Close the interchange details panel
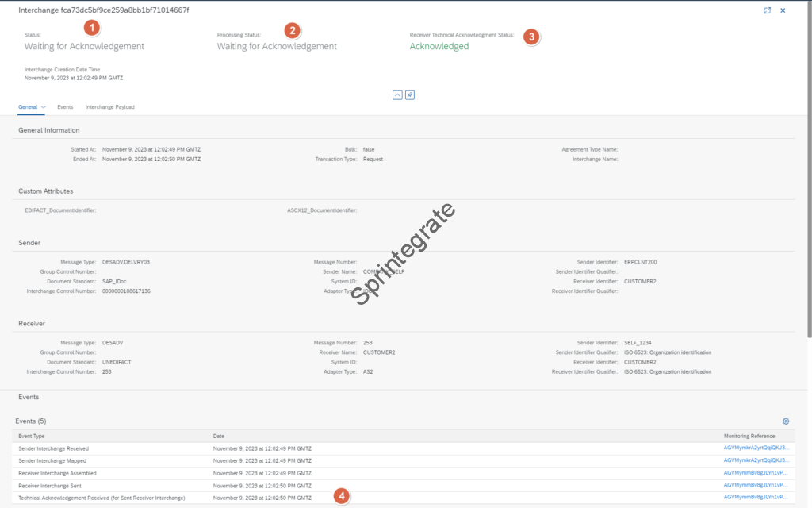 coord(783,10)
